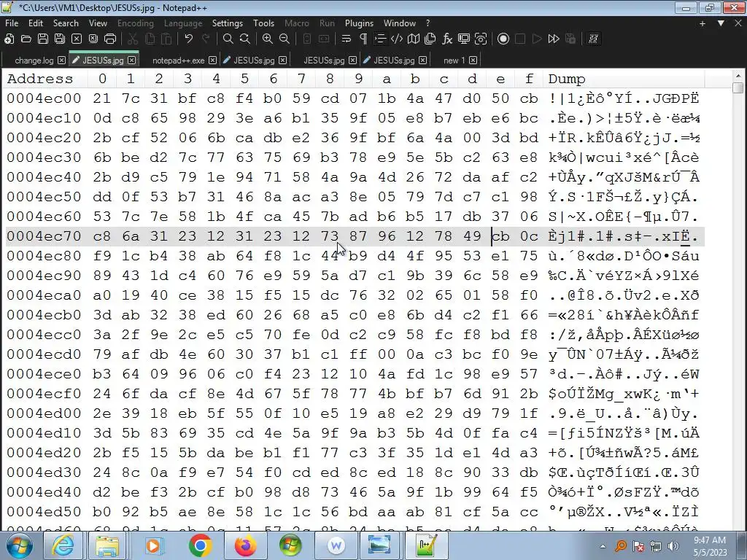Show hidden tray icons arrow
This screenshot has height=560, width=747.
pyautogui.click(x=603, y=546)
